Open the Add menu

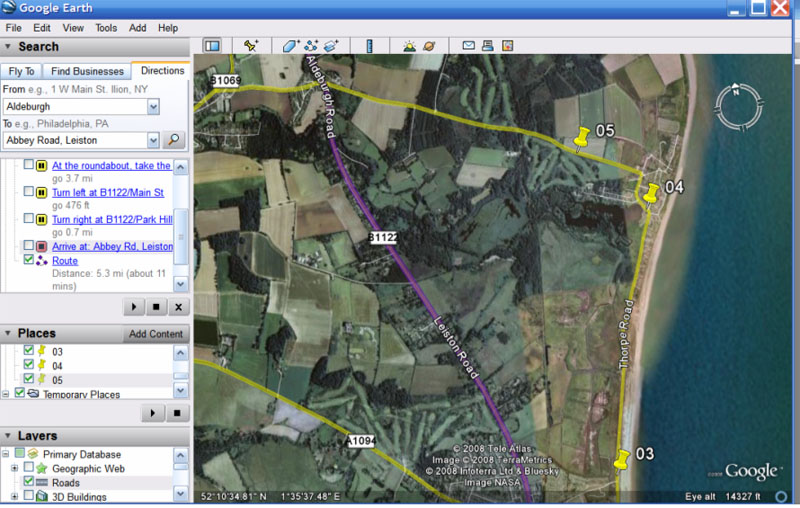click(137, 28)
